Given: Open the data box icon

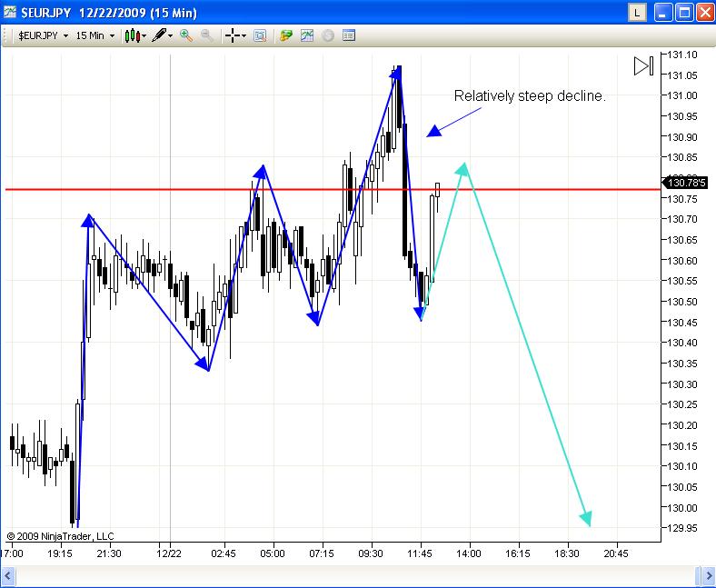Looking at the screenshot, I should 260,35.
